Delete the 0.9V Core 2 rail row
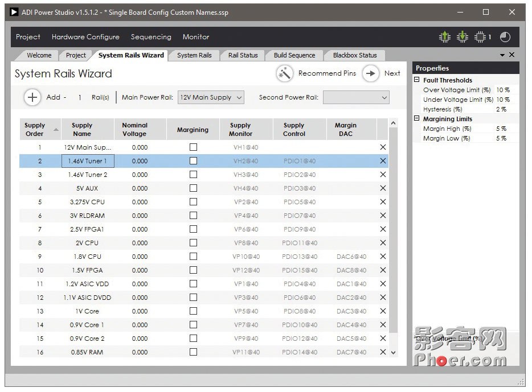This screenshot has height=392, width=532. coord(383,338)
